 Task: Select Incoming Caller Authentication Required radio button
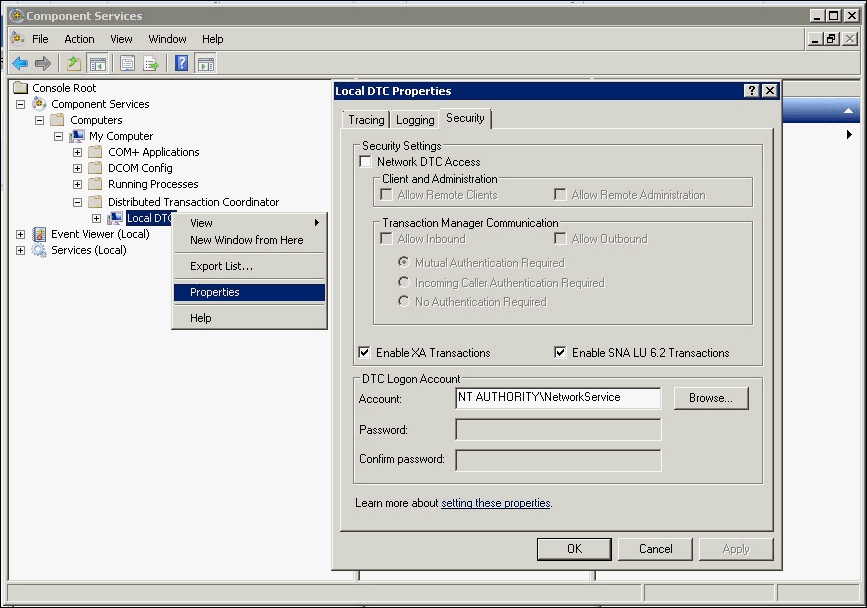point(404,282)
